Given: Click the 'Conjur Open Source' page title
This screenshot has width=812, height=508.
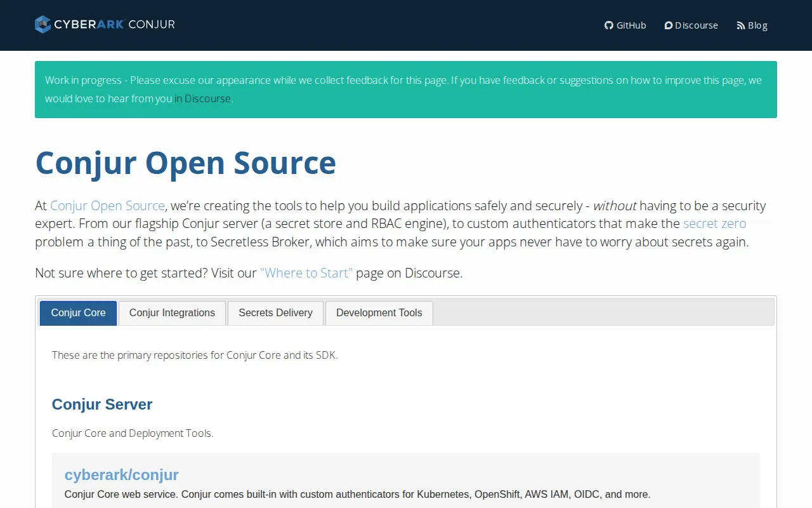Looking at the screenshot, I should (x=185, y=163).
